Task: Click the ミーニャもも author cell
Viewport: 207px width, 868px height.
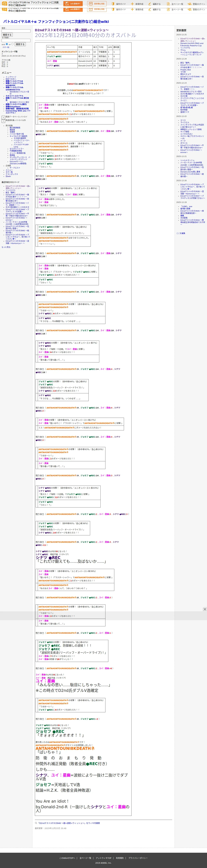Action: pyautogui.click(x=85, y=52)
